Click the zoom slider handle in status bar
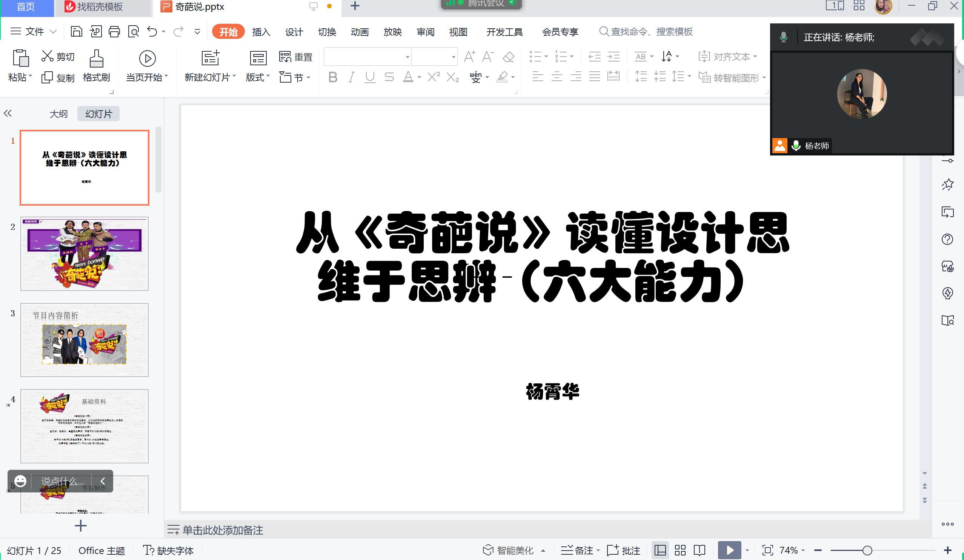This screenshot has width=964, height=560. tap(867, 551)
